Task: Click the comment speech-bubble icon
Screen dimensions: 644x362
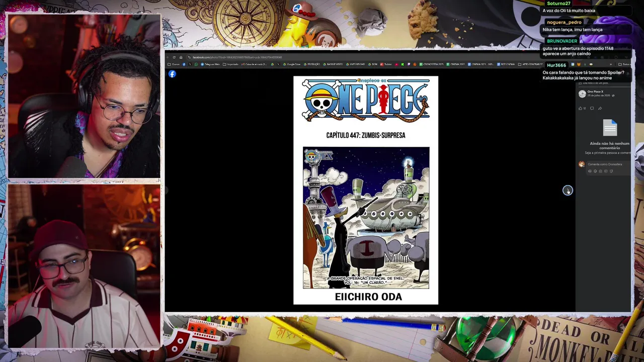Action: 592,108
